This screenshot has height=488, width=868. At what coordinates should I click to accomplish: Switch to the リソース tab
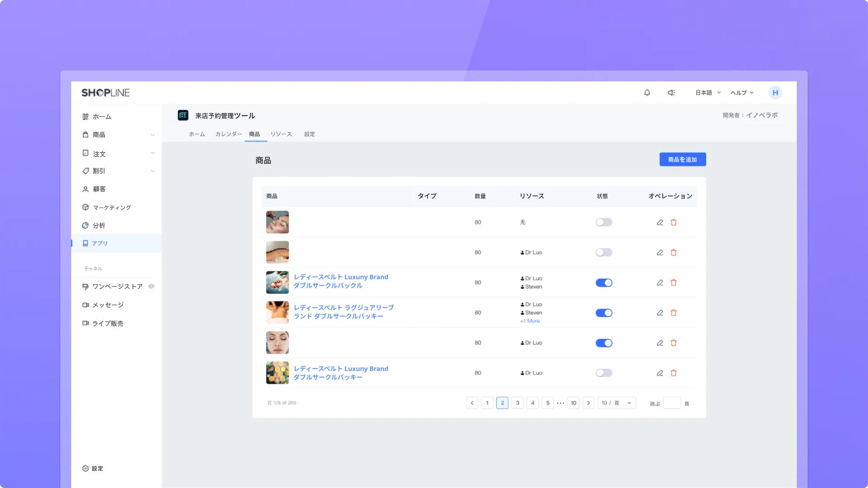281,134
